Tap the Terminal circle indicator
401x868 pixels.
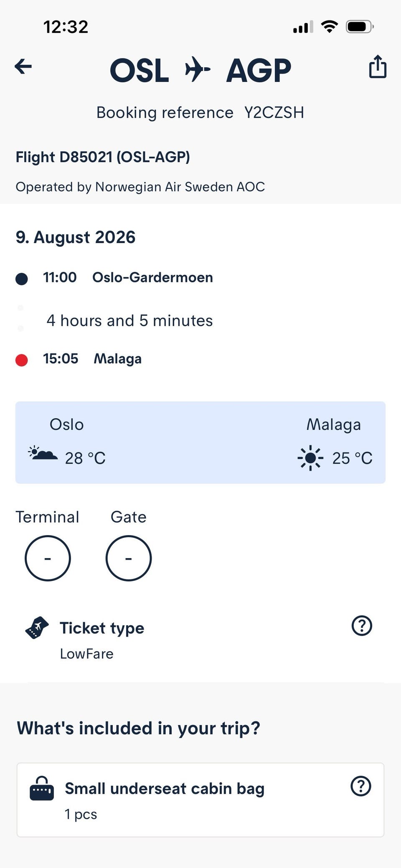48,558
